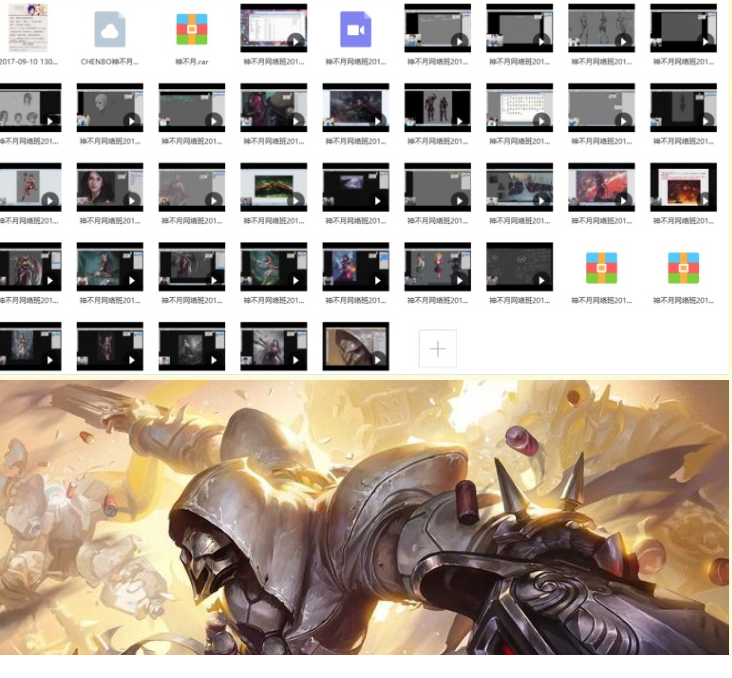Select the file name 神不月.rar
Image resolution: width=732 pixels, height=678 pixels.
(x=191, y=62)
